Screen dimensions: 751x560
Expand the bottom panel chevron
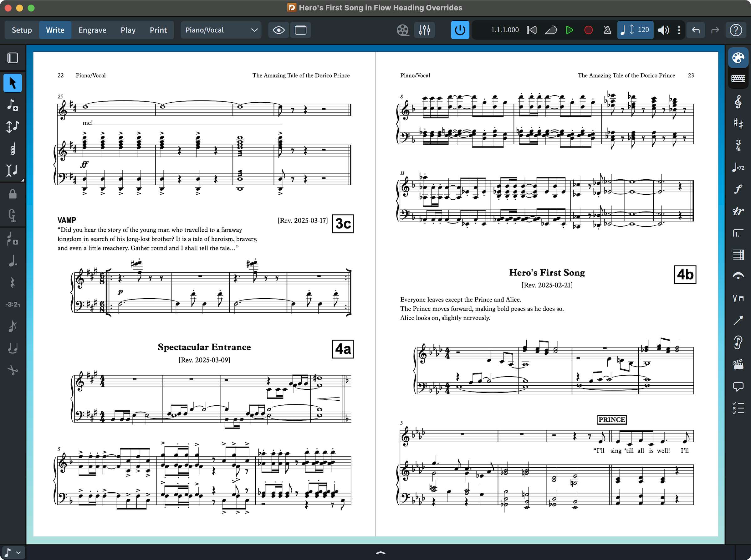tap(380, 552)
